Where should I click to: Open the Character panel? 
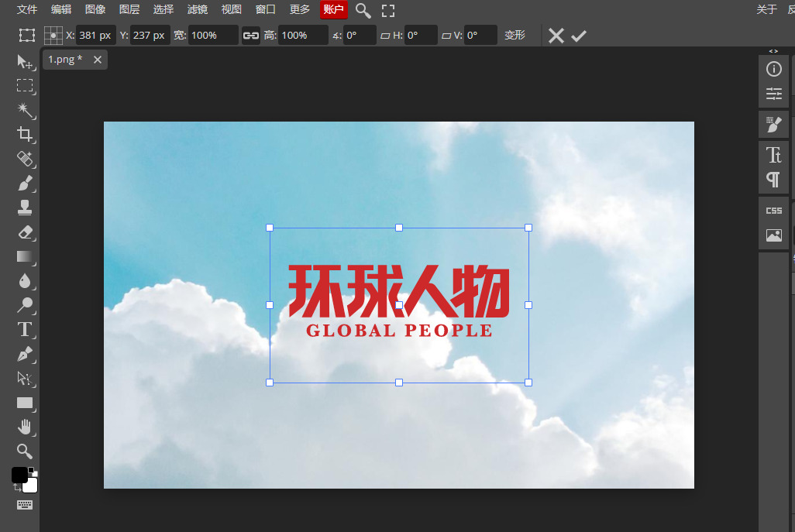(773, 155)
